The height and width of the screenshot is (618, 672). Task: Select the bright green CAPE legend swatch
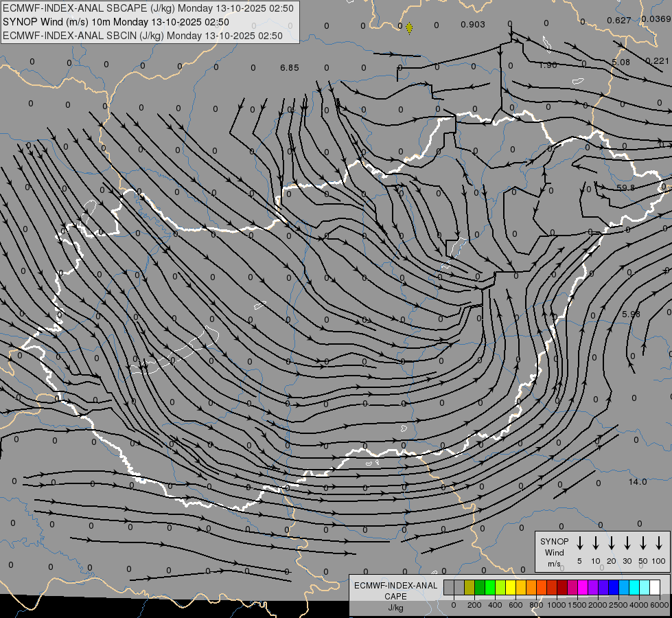coord(490,587)
